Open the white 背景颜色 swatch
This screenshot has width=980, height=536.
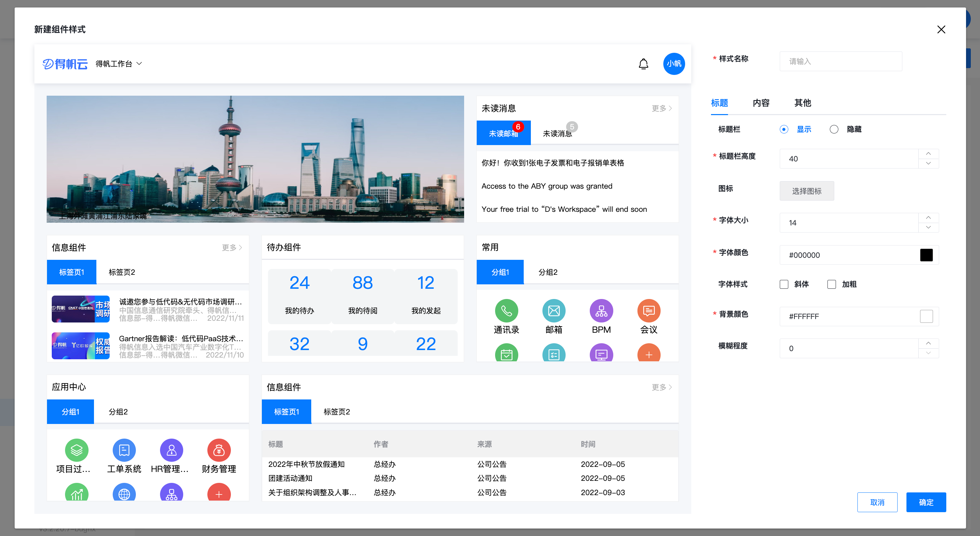point(926,316)
